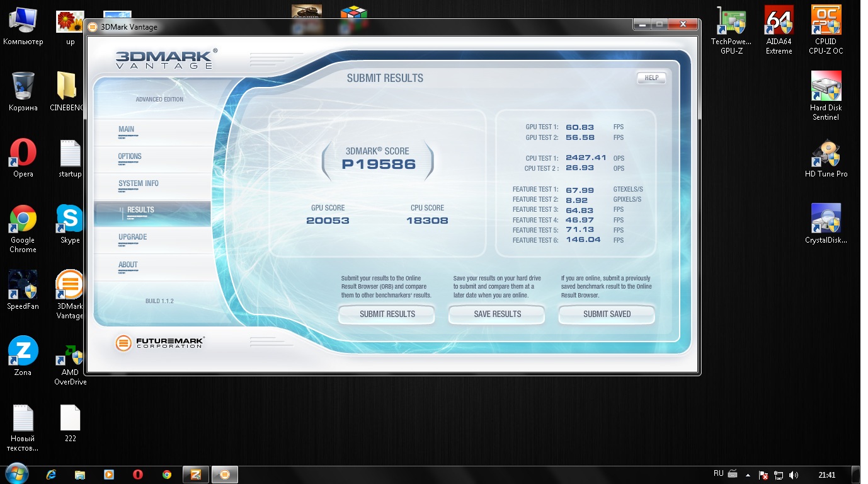Image resolution: width=868 pixels, height=484 pixels.
Task: Go to the System Info section
Action: pyautogui.click(x=139, y=184)
